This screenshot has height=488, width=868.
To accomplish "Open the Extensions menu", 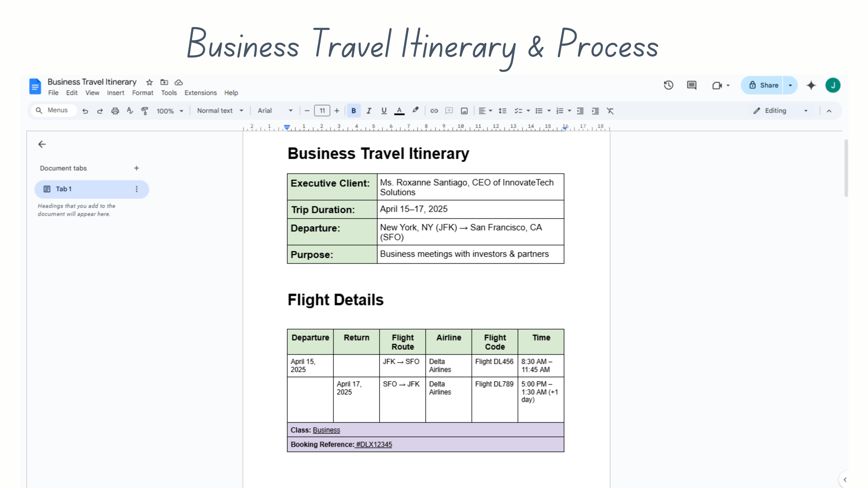I will pos(200,93).
